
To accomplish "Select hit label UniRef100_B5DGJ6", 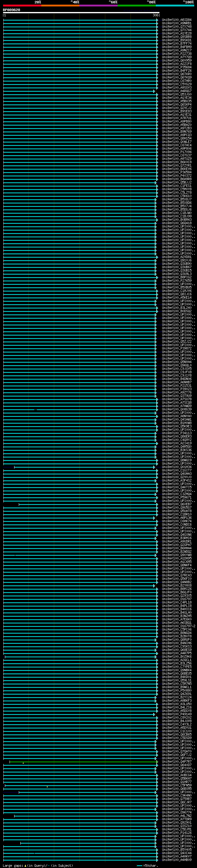I will click(176, 210).
